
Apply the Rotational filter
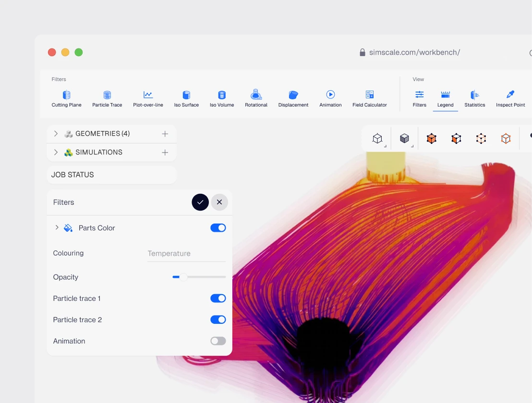point(256,99)
